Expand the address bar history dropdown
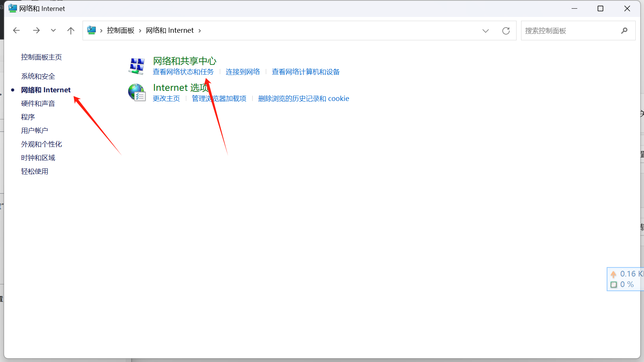Image resolution: width=644 pixels, height=362 pixels. click(485, 31)
